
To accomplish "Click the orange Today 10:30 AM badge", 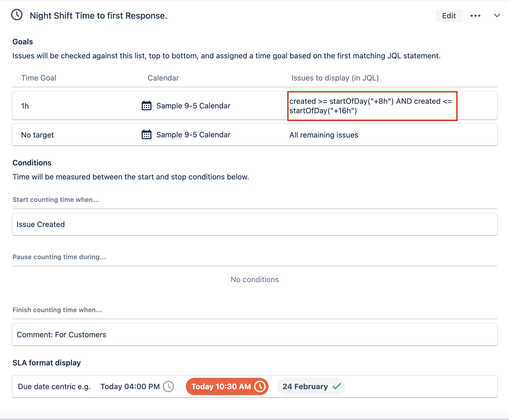I will [227, 386].
